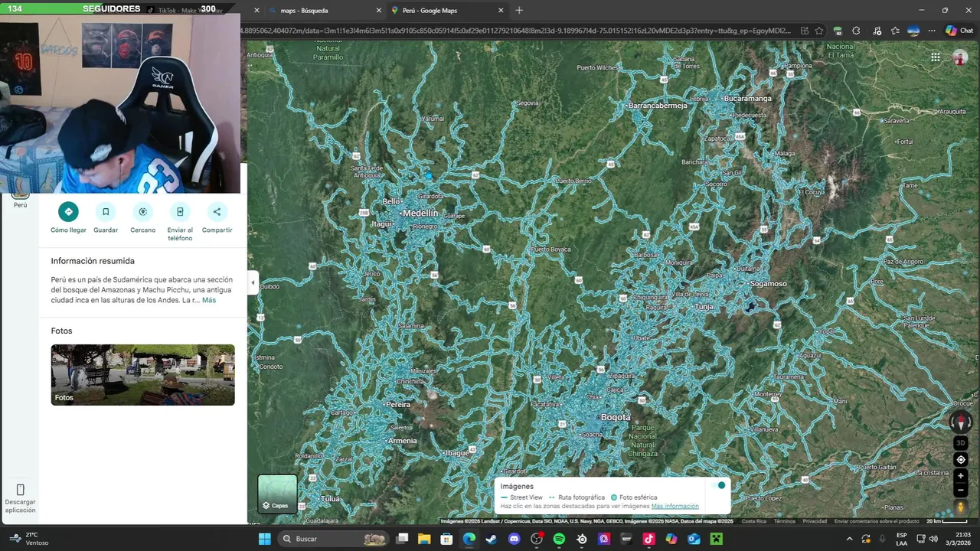Open Spotify from the taskbar
Screen dimensions: 980x551
click(559, 539)
